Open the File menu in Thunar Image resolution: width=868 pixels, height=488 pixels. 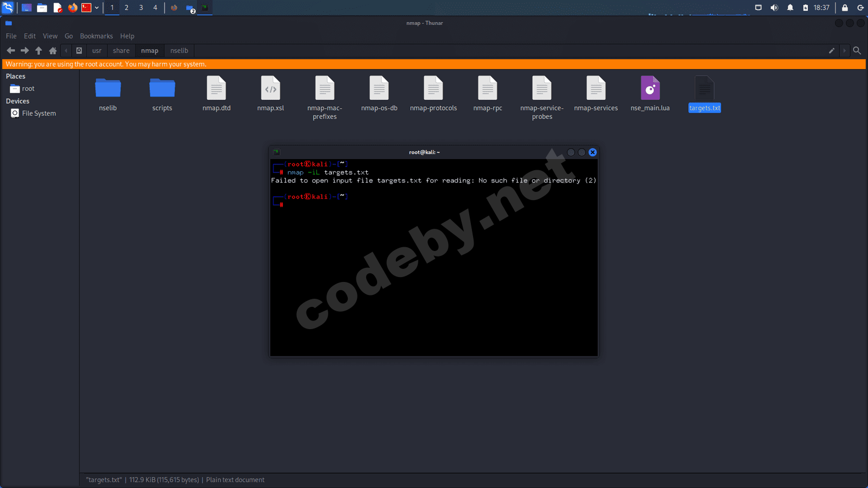11,36
